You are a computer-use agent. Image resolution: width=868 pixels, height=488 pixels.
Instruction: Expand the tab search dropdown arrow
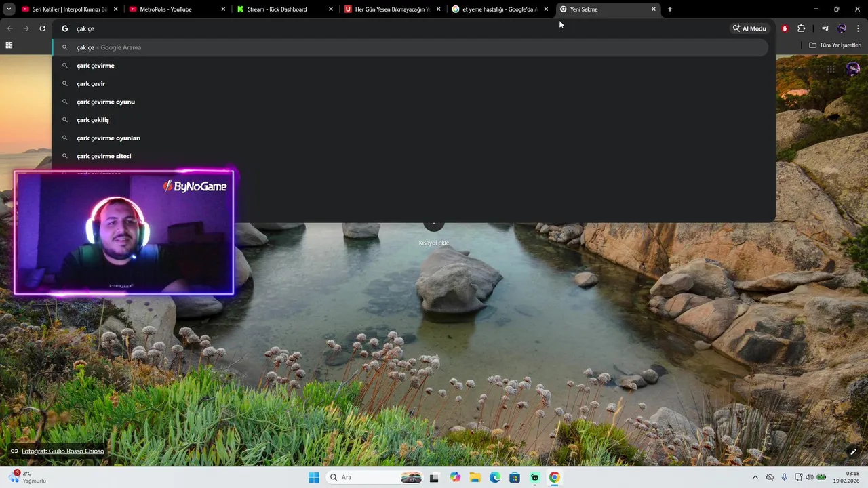9,9
